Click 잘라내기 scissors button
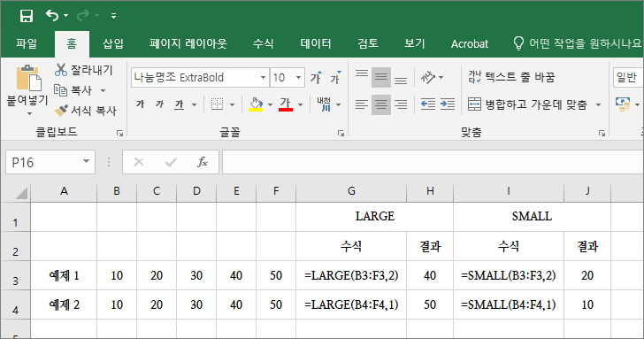 (x=83, y=70)
